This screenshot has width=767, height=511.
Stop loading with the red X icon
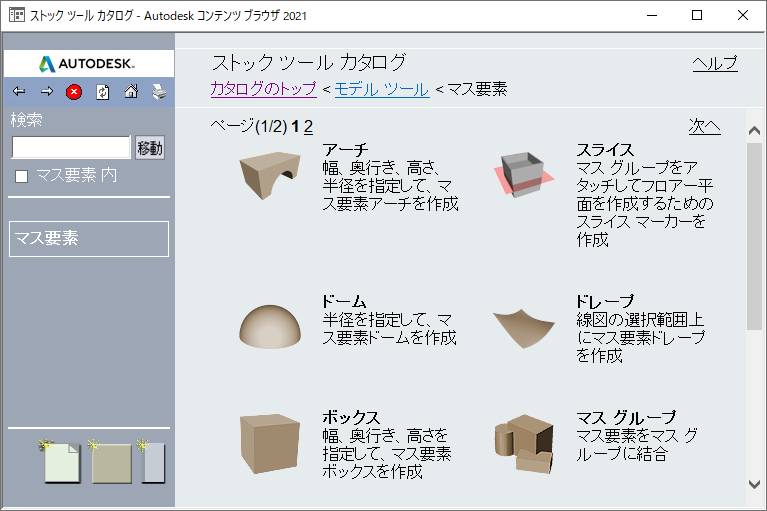74,92
